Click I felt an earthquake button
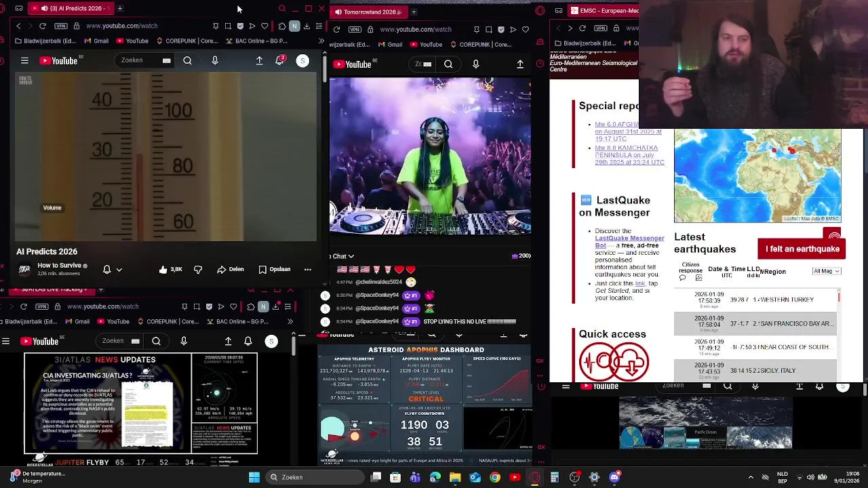 click(x=802, y=249)
